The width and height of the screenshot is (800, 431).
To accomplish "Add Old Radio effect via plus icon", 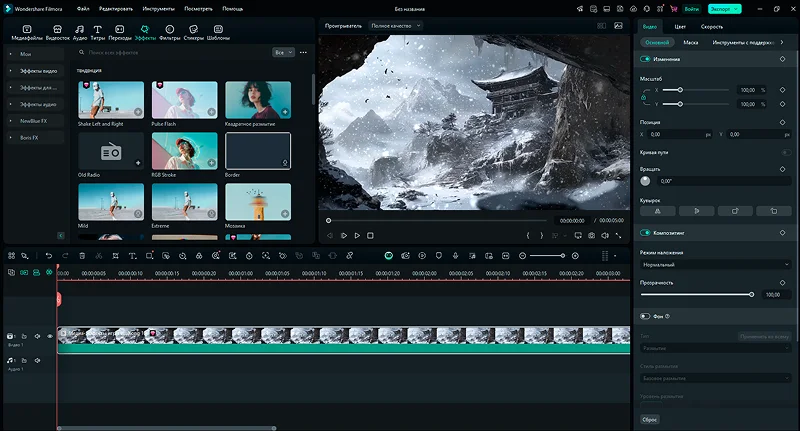I will [x=138, y=163].
